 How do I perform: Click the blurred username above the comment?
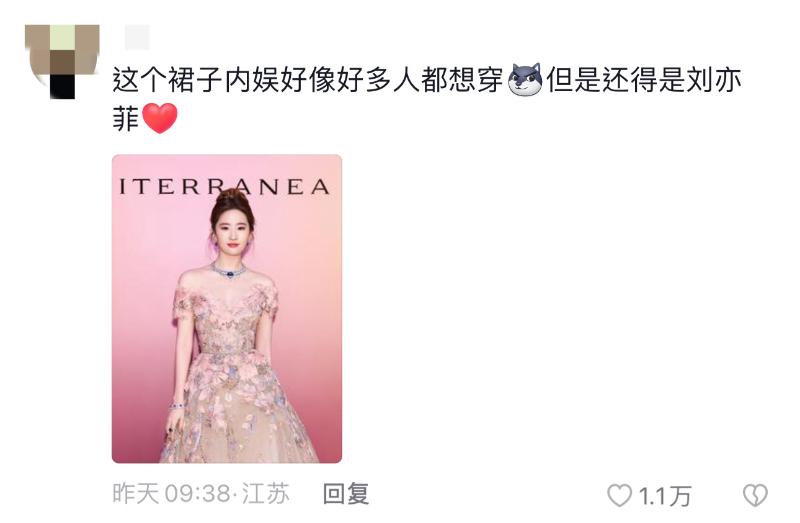tap(137, 37)
